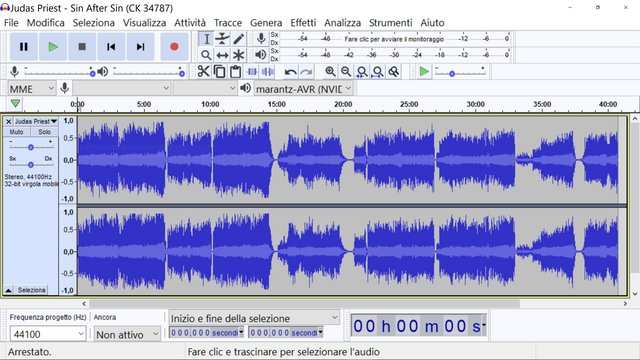Cut selection with the scissors icon
The image size is (640, 360).
click(x=203, y=71)
